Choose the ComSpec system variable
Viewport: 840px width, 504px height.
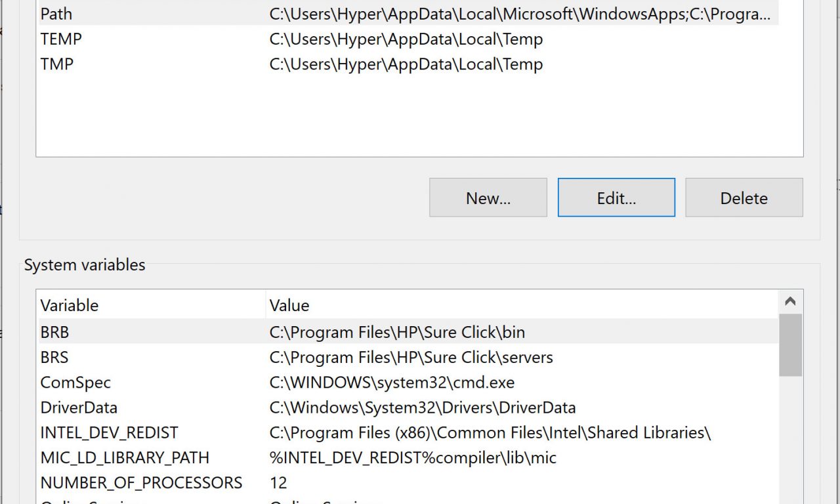click(x=75, y=383)
